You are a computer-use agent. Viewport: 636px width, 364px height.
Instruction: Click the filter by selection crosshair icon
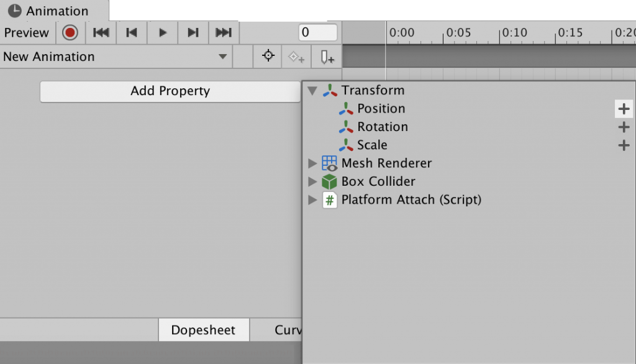pyautogui.click(x=268, y=57)
